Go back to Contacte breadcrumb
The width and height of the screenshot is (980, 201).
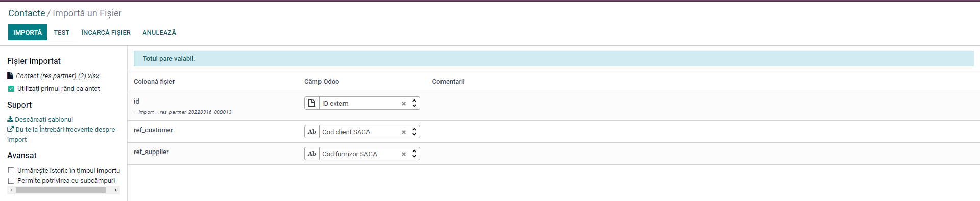click(x=27, y=13)
